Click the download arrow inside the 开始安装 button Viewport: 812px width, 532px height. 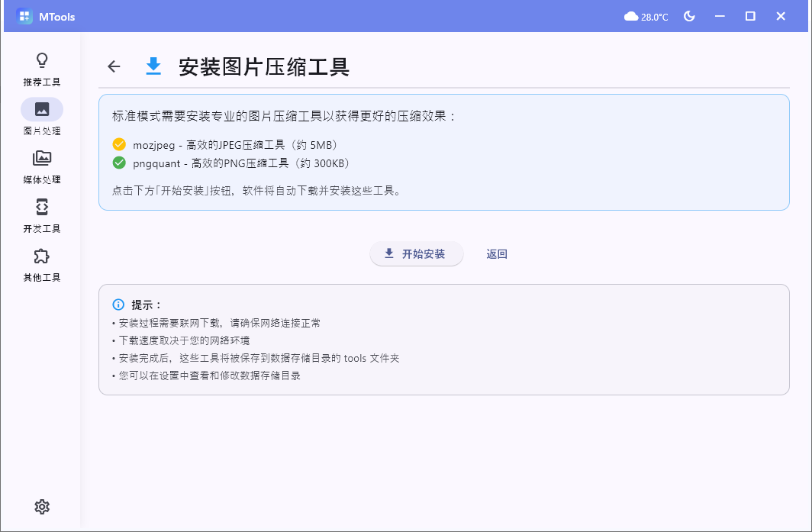click(389, 253)
